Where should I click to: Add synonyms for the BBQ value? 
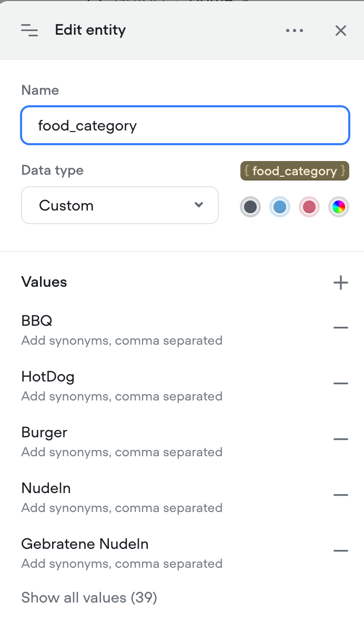tap(122, 340)
